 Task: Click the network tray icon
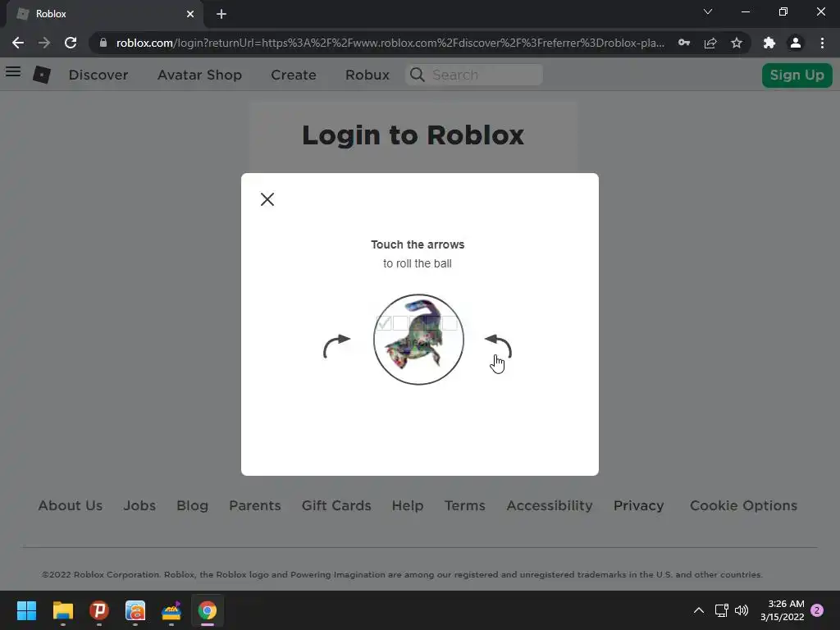click(722, 610)
